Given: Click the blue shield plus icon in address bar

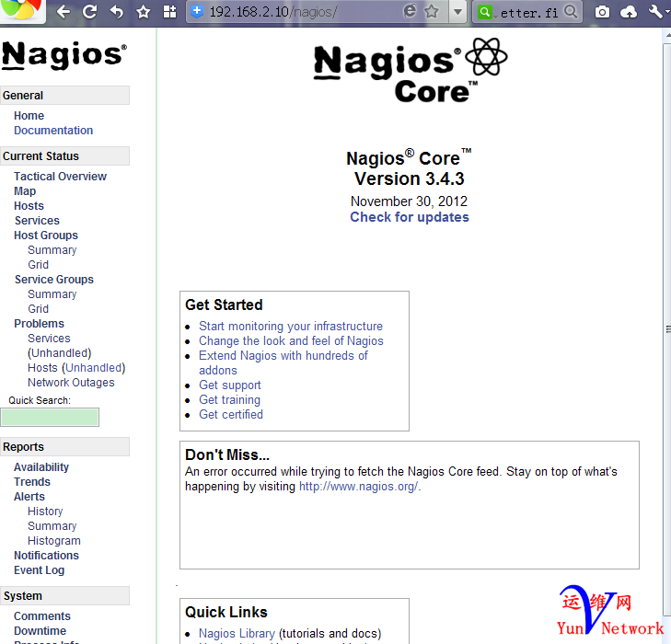Looking at the screenshot, I should 197,12.
